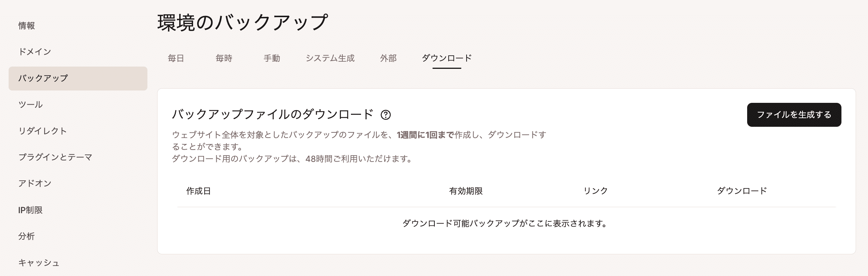Select アドオン in the navigation
Image resolution: width=868 pixels, height=276 pixels.
(x=34, y=184)
